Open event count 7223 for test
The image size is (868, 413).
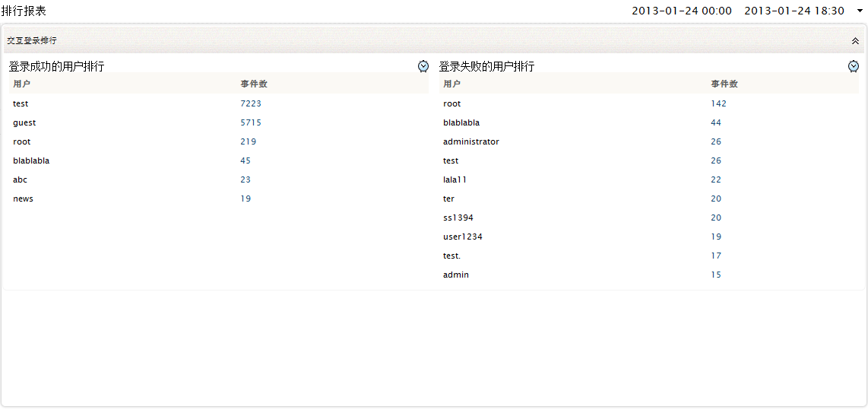click(251, 103)
